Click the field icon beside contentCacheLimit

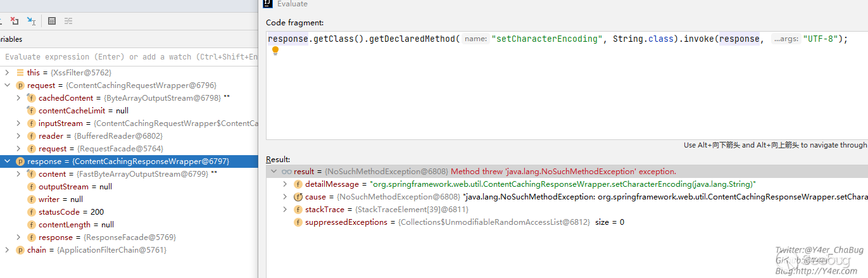coord(32,111)
